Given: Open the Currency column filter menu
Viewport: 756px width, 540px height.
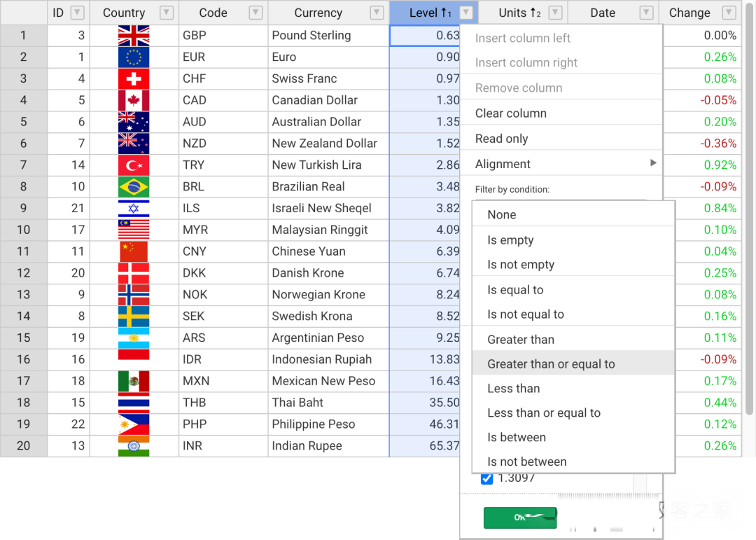Looking at the screenshot, I should pyautogui.click(x=377, y=13).
